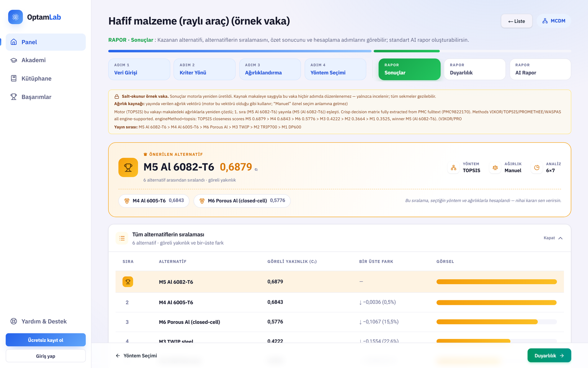Go to Kütüphane in sidebar

[x=46, y=79]
